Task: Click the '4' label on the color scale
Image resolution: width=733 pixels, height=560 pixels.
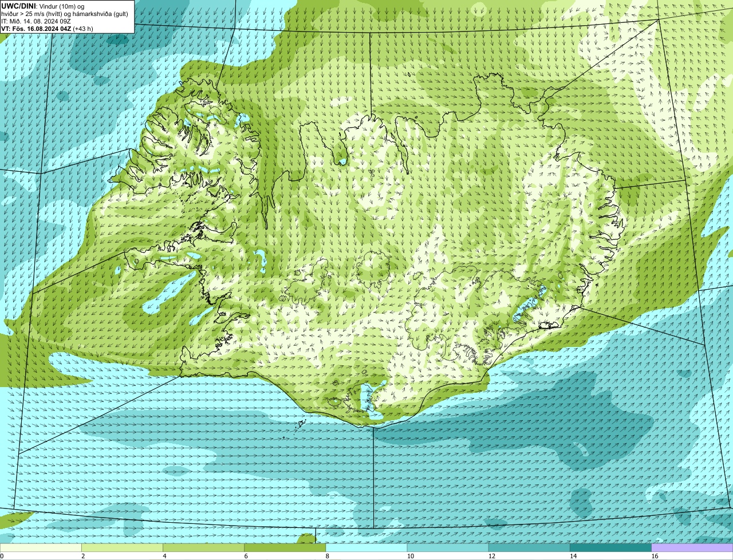Action: (164, 556)
